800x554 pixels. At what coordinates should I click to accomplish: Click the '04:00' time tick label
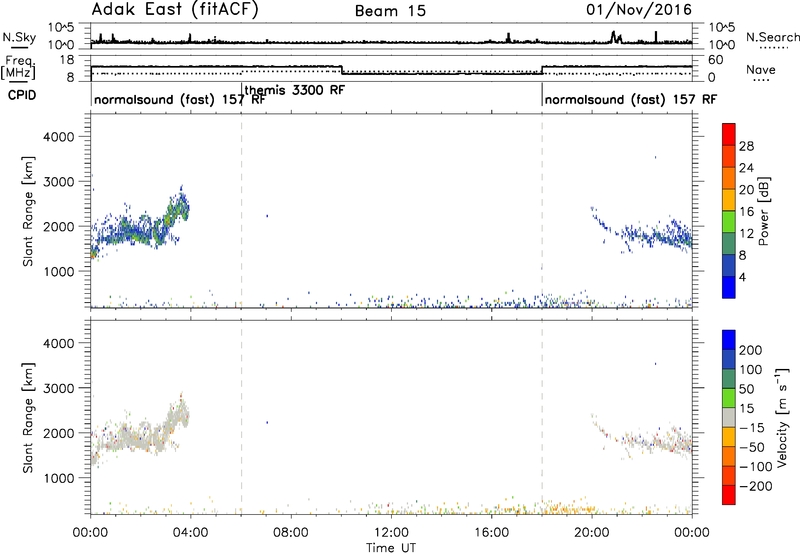191,533
